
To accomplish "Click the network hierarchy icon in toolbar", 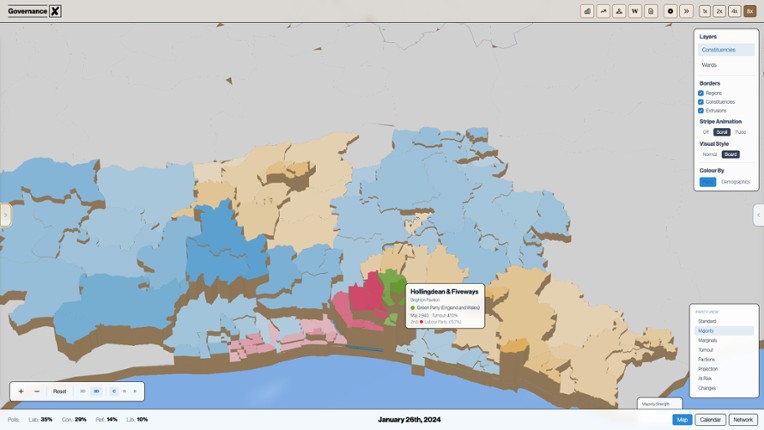I will pyautogui.click(x=619, y=11).
